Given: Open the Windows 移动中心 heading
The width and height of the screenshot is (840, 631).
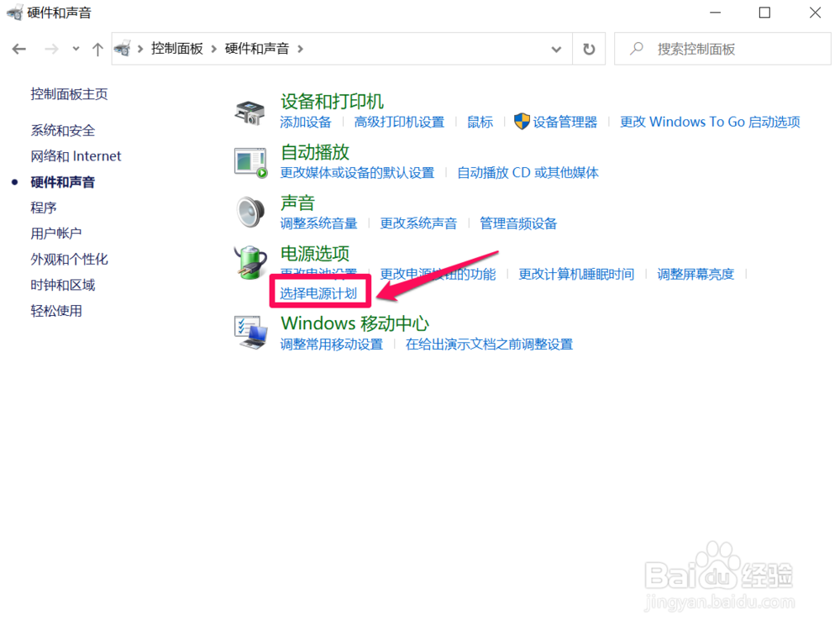Looking at the screenshot, I should point(354,323).
